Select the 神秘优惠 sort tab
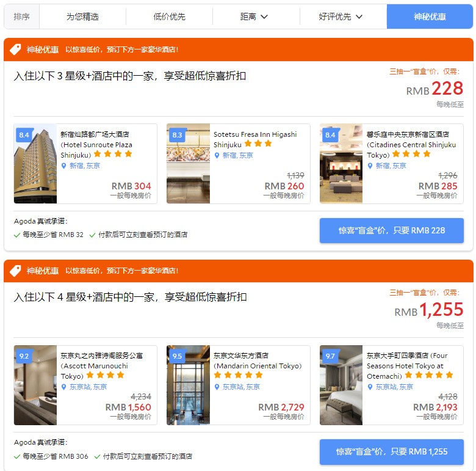The width and height of the screenshot is (476, 471). click(x=430, y=16)
